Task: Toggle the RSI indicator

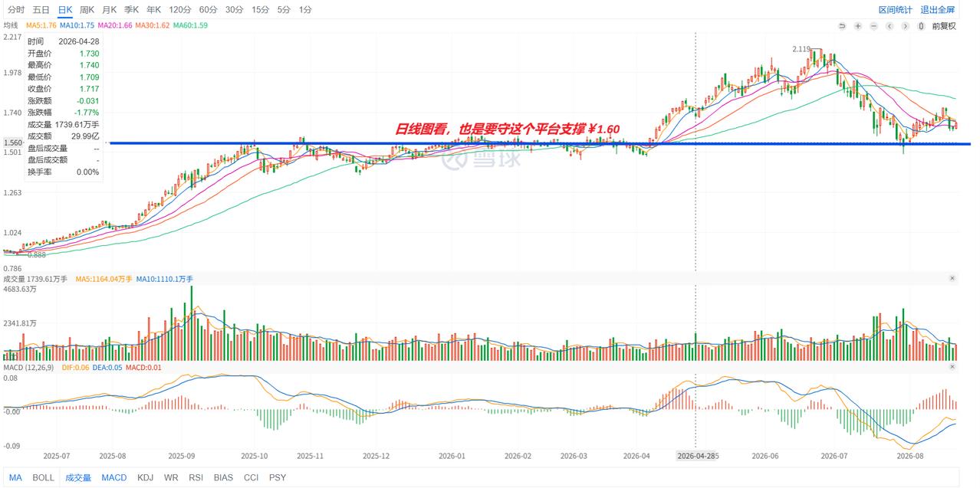Action: click(x=196, y=477)
